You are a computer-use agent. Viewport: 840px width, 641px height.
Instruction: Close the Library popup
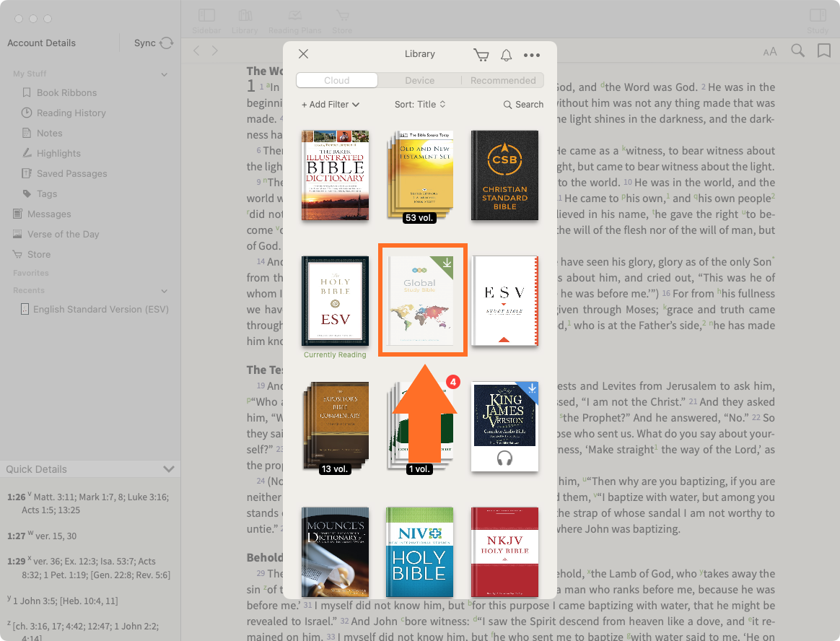coord(303,53)
